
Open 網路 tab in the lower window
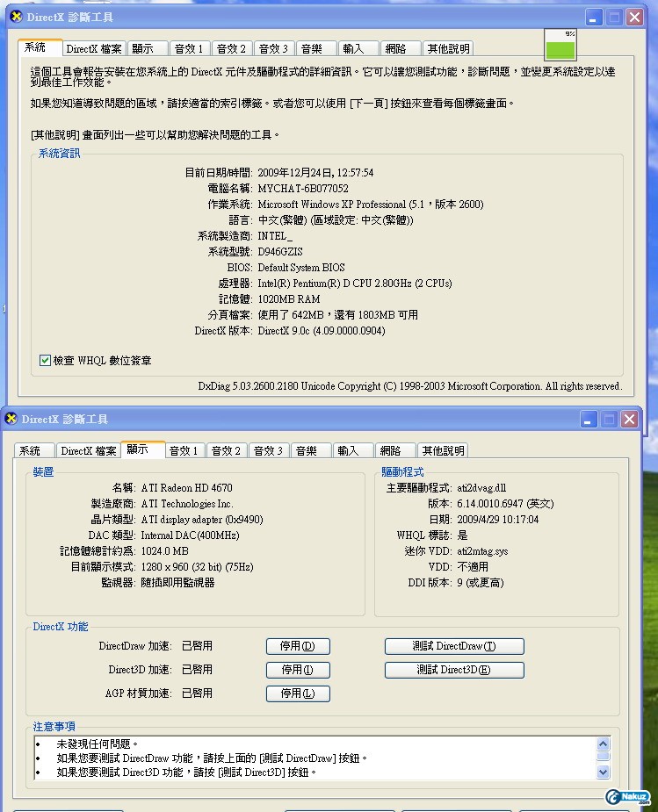point(395,450)
